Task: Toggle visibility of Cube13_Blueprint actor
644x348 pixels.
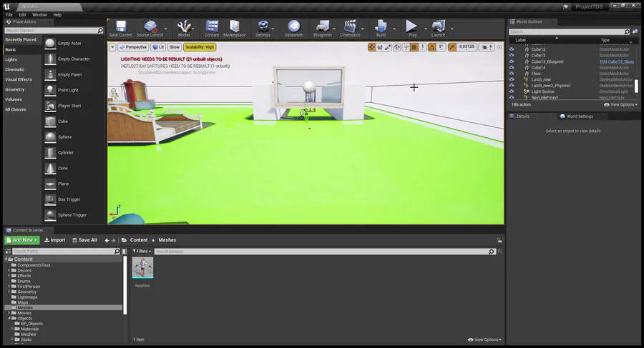Action: [512, 61]
